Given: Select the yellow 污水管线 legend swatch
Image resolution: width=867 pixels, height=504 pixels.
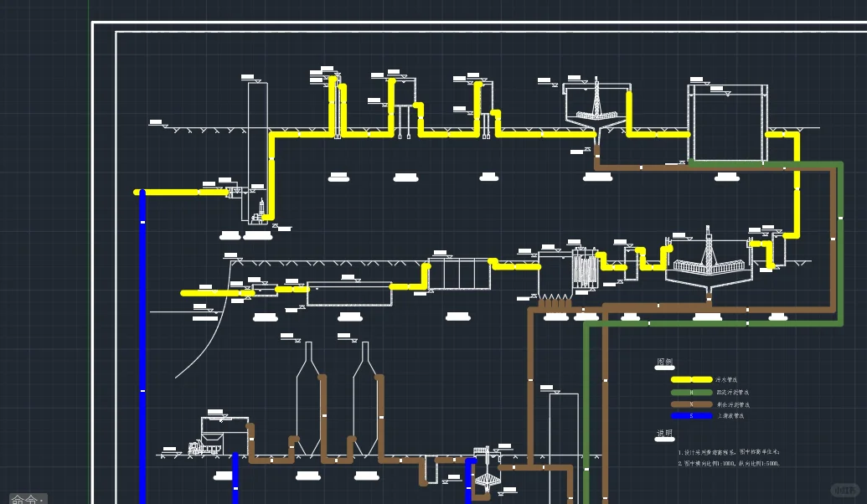Looking at the screenshot, I should coord(691,379).
